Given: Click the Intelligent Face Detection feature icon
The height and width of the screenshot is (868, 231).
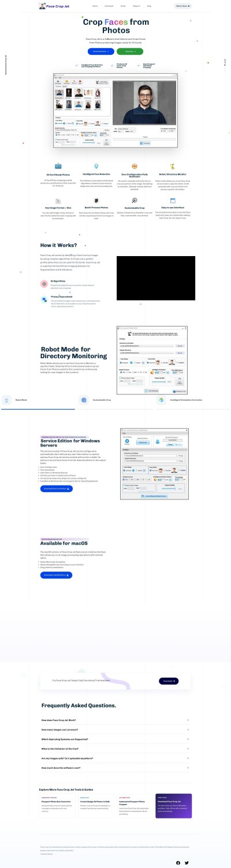Looking at the screenshot, I should point(96,166).
